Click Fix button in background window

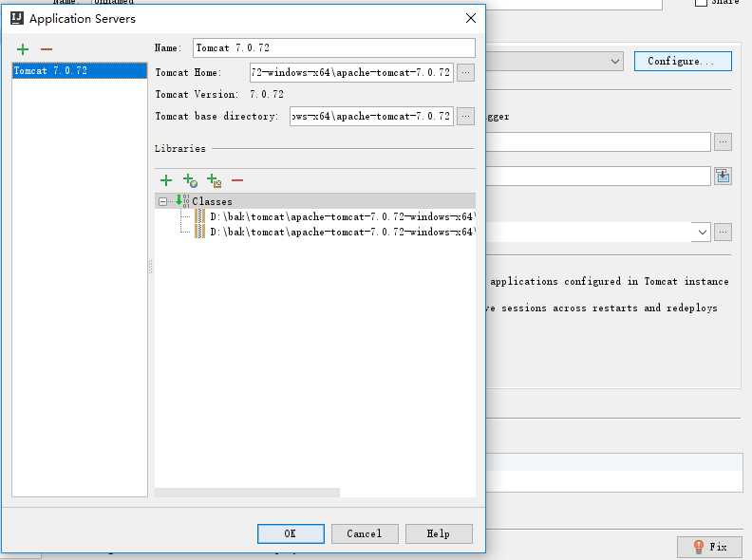[x=709, y=547]
